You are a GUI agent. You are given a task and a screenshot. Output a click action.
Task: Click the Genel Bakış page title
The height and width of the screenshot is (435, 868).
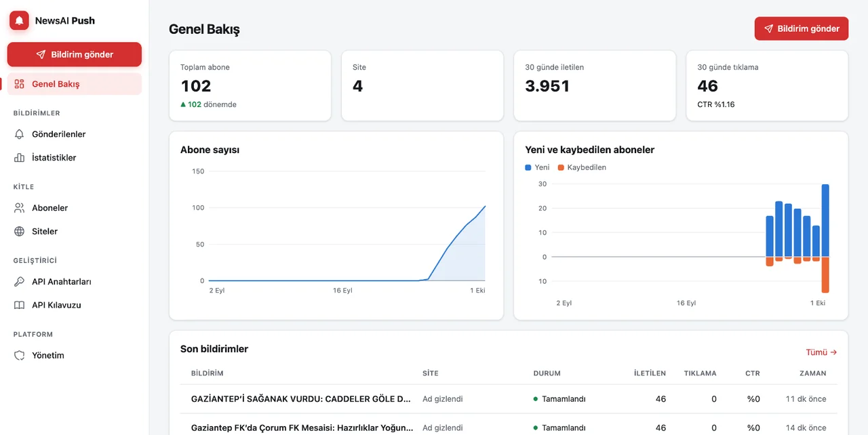[204, 29]
